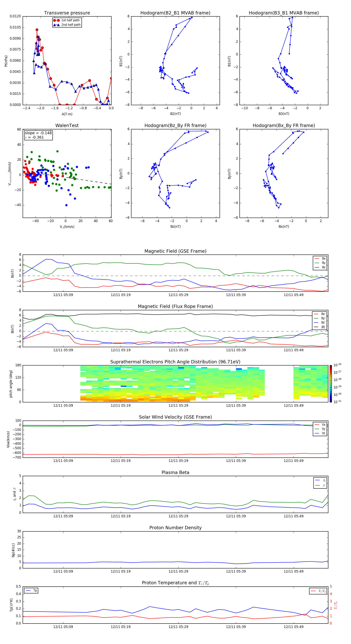Viewport: 351px width, 644px height.
Task: Click the pitch angle color bar scale
Action: (x=331, y=383)
